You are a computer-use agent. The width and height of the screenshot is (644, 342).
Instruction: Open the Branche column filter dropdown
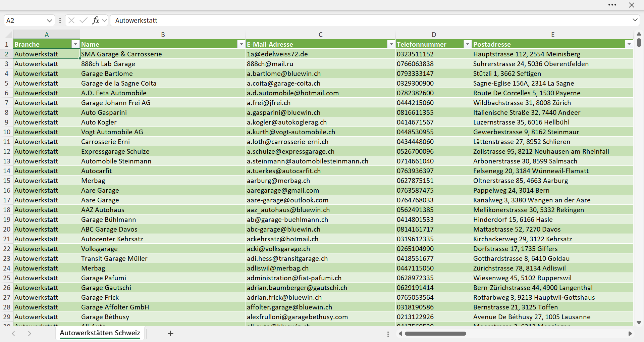coord(75,44)
